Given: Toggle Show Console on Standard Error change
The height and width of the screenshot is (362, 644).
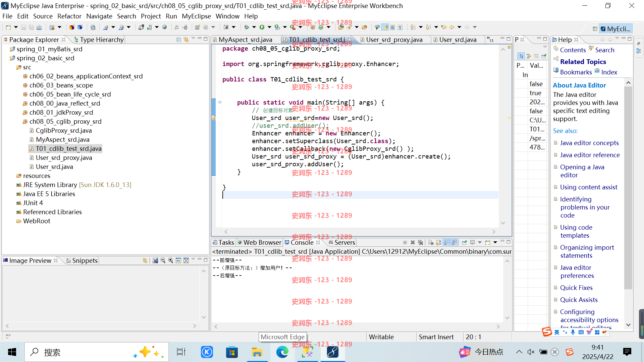Looking at the screenshot, I should tap(454, 242).
